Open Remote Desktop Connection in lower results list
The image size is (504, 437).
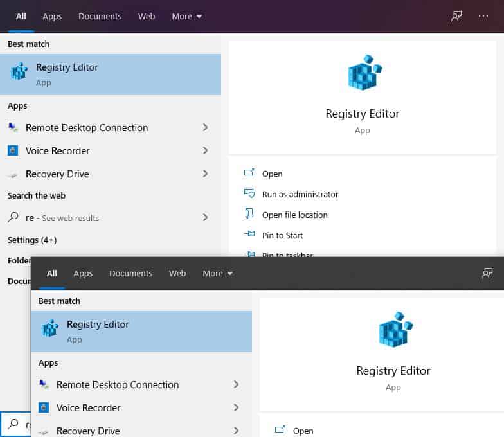coord(141,385)
